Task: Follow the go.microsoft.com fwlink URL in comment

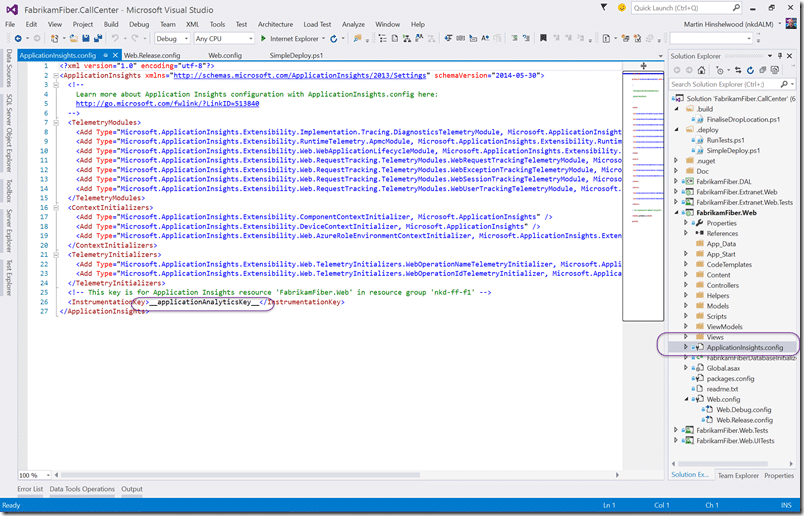Action: click(x=167, y=104)
